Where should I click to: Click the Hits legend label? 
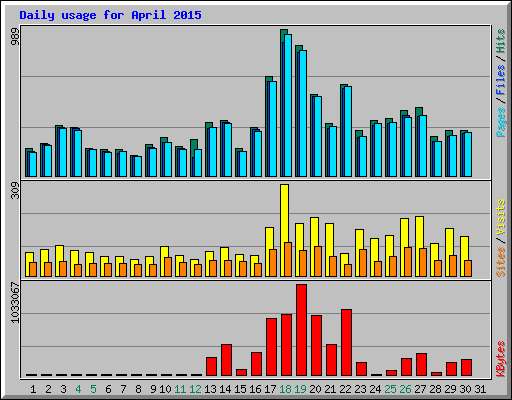(501, 41)
